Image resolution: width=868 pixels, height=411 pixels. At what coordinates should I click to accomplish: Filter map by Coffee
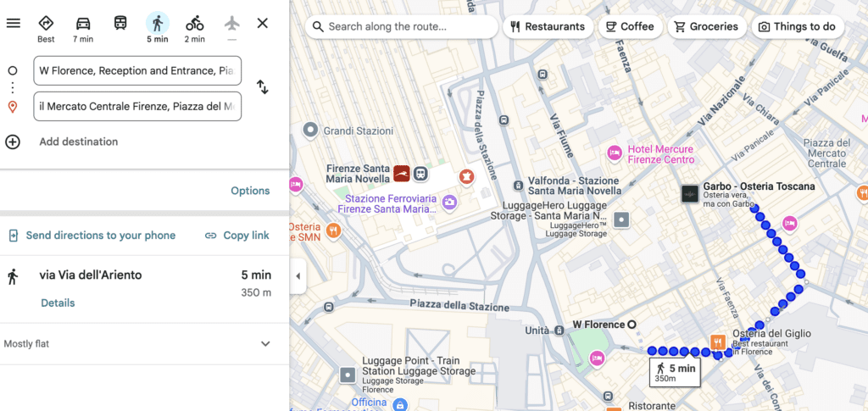click(630, 26)
